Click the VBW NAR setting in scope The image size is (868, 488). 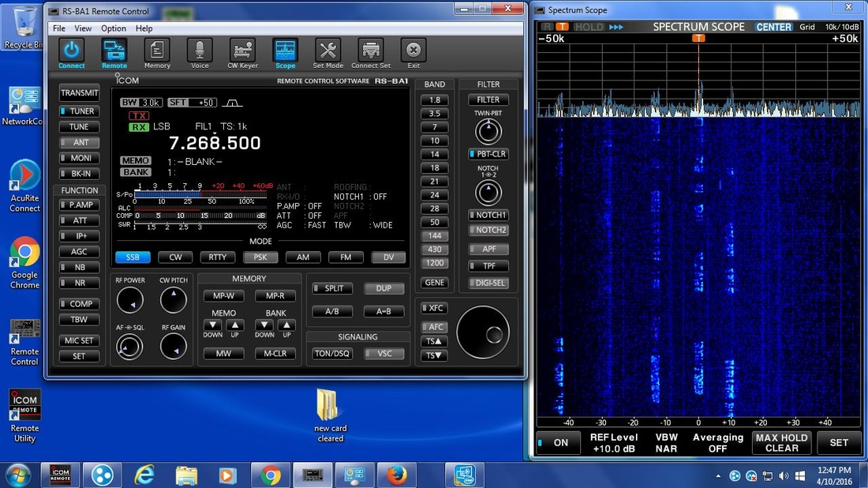666,442
